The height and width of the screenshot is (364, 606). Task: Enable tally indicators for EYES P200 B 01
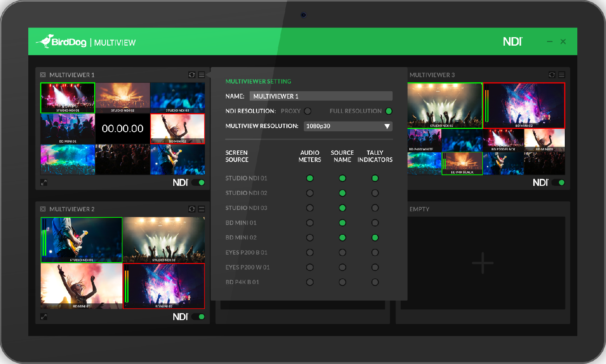pyautogui.click(x=375, y=252)
